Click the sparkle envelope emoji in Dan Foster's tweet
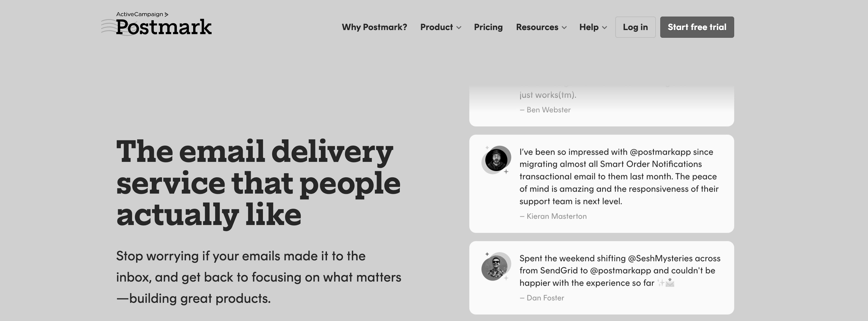Image resolution: width=868 pixels, height=321 pixels. coord(666,283)
